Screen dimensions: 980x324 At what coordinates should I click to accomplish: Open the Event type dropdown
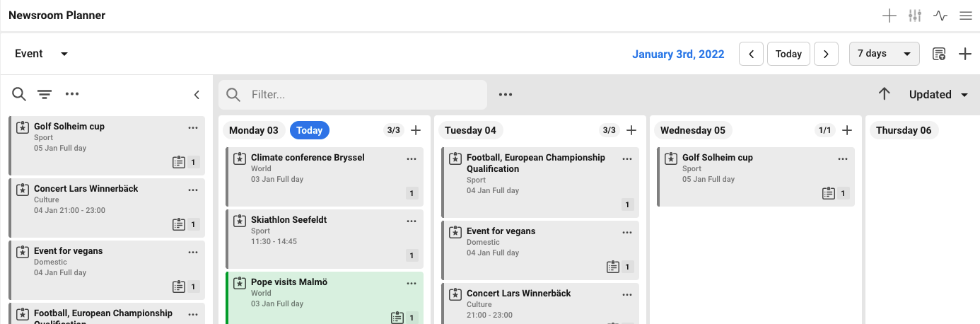pos(41,54)
